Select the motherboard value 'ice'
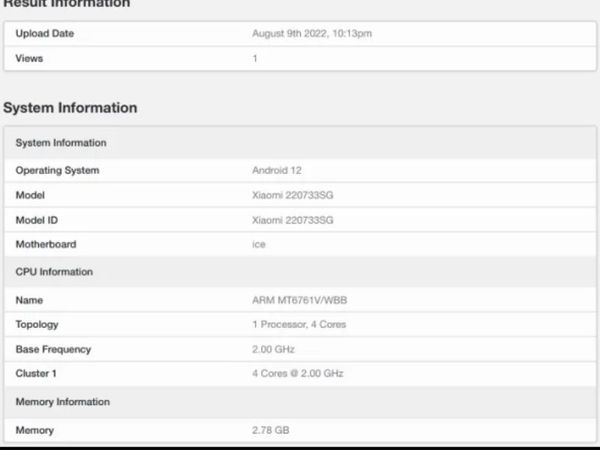The image size is (600, 450). coord(259,244)
